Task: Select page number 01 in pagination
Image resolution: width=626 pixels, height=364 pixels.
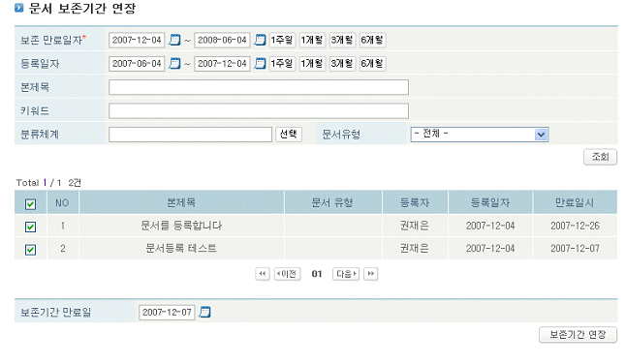Action: pos(317,274)
